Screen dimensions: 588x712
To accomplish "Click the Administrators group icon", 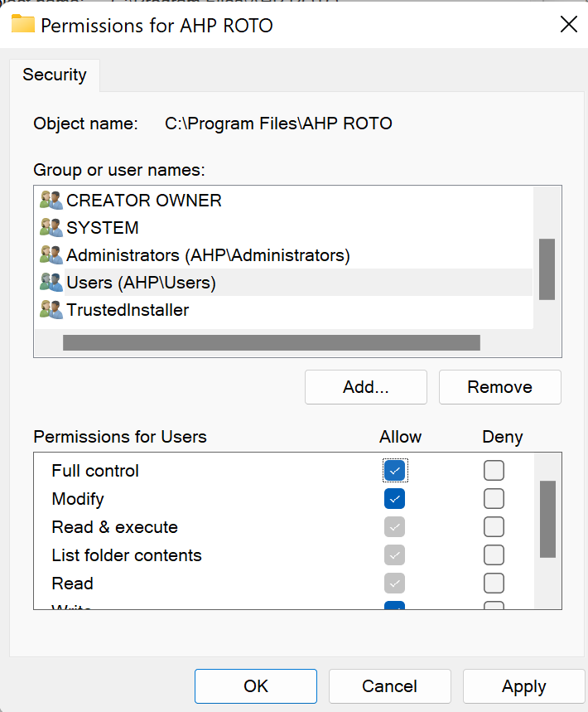I will [x=51, y=255].
